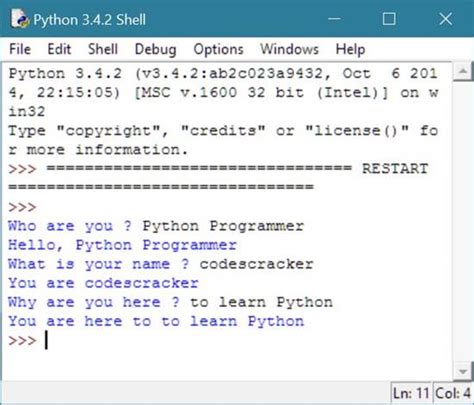Click the 'Type "copyright", "credits"' line
This screenshot has width=474, height=405.
click(223, 130)
